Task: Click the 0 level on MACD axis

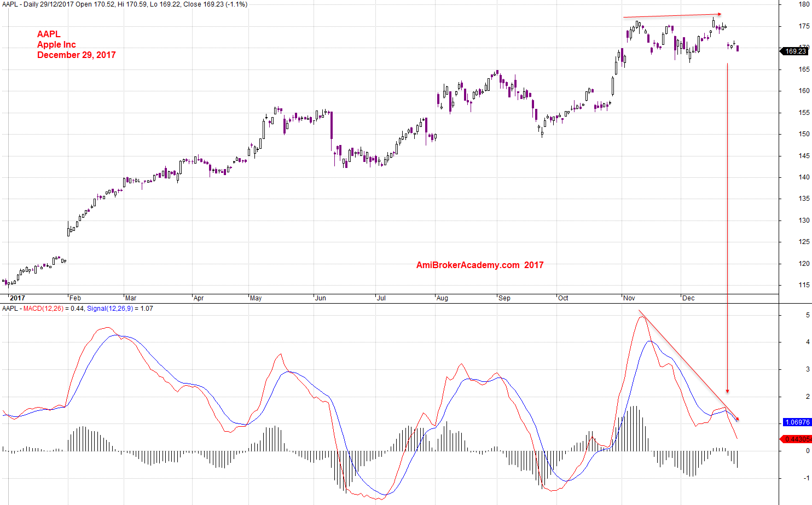Action: 808,451
